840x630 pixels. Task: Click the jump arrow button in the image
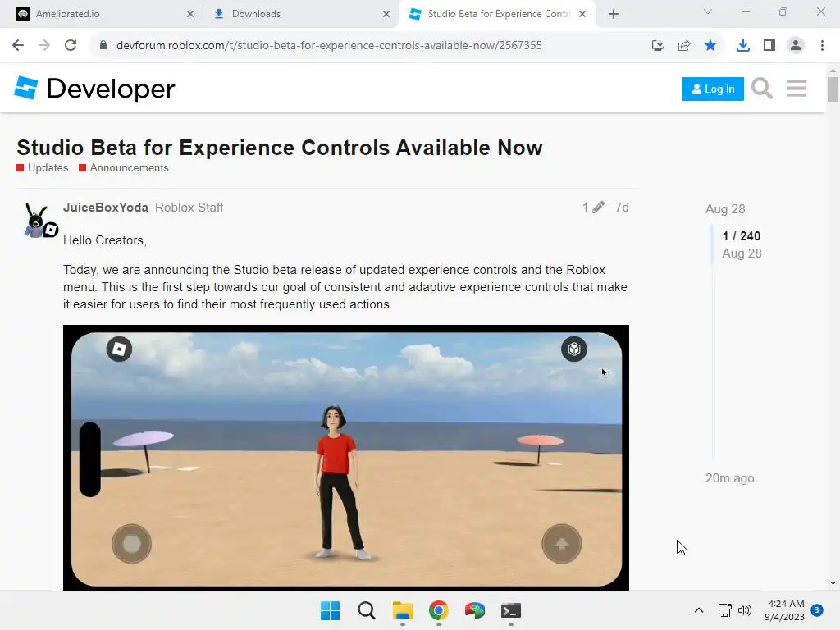[561, 544]
